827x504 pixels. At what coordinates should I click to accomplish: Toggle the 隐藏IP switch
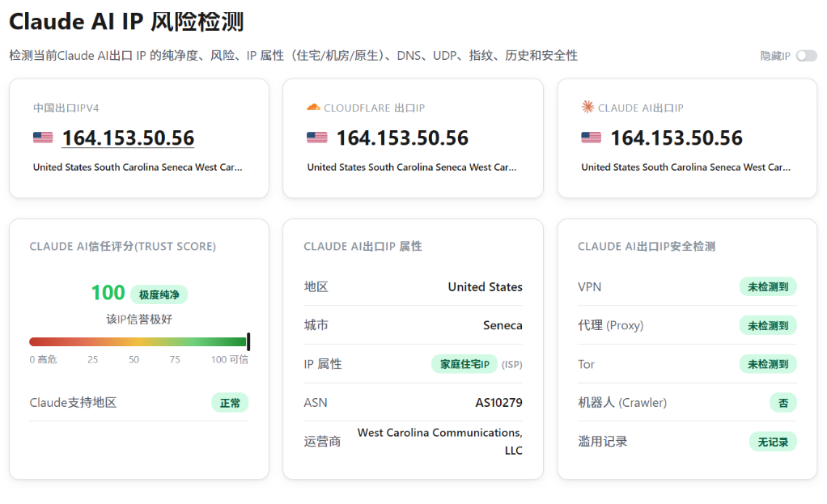(807, 56)
